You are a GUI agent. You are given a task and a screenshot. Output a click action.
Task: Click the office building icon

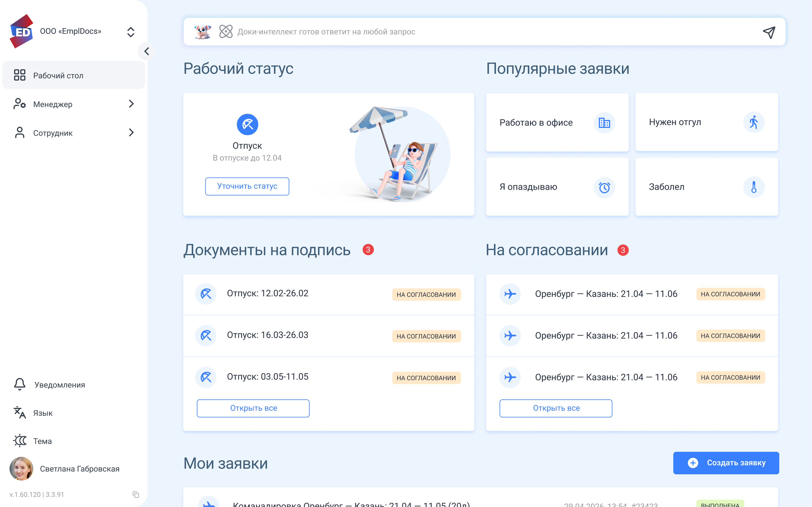pos(604,123)
